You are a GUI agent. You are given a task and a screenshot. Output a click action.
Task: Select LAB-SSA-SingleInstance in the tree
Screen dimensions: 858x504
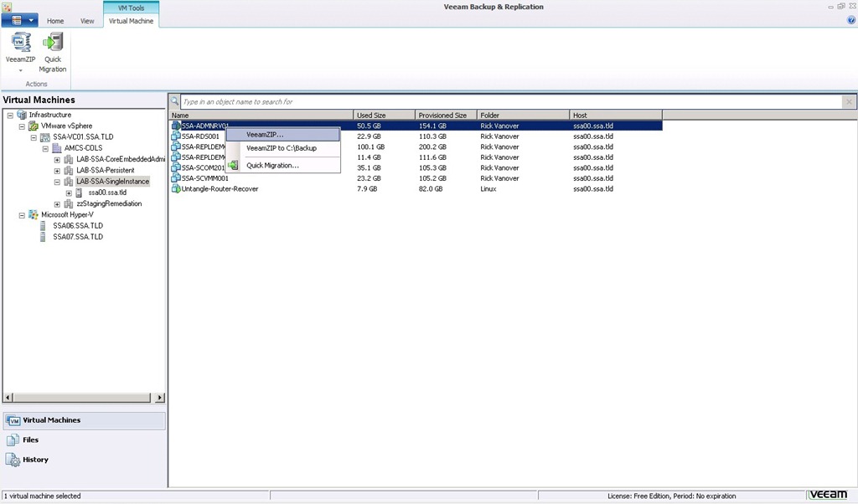[x=113, y=182]
